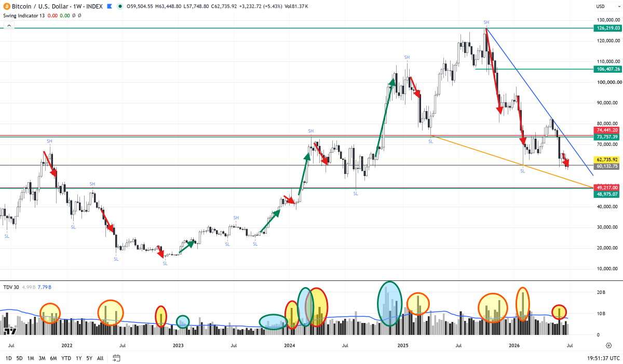Viewport: 623px width, 364px height.
Task: Click the 2022 label on time axis
Action: pos(66,345)
